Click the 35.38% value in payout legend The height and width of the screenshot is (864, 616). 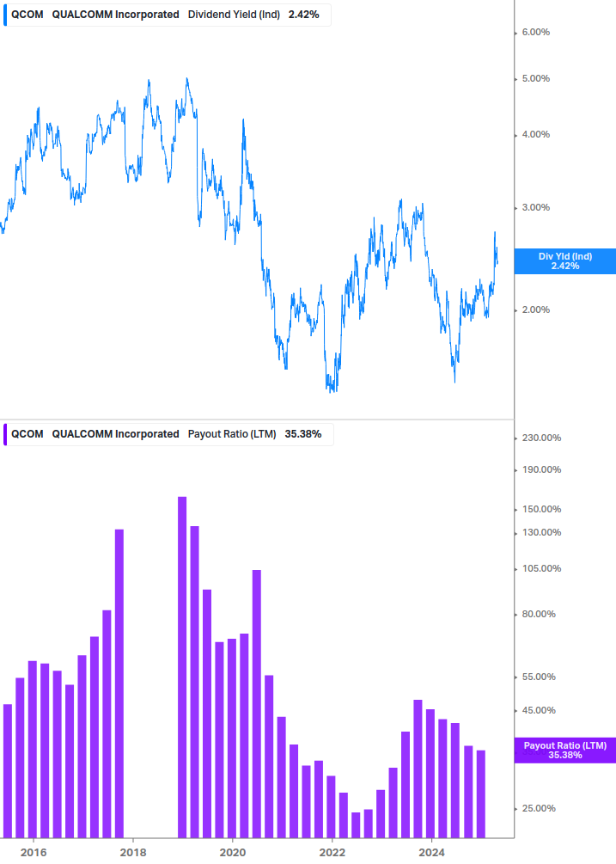(302, 434)
